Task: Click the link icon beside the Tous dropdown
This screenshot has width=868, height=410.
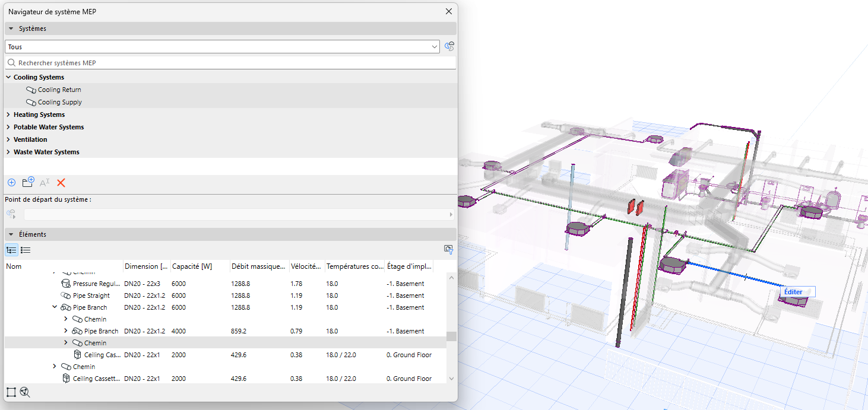Action: (449, 46)
